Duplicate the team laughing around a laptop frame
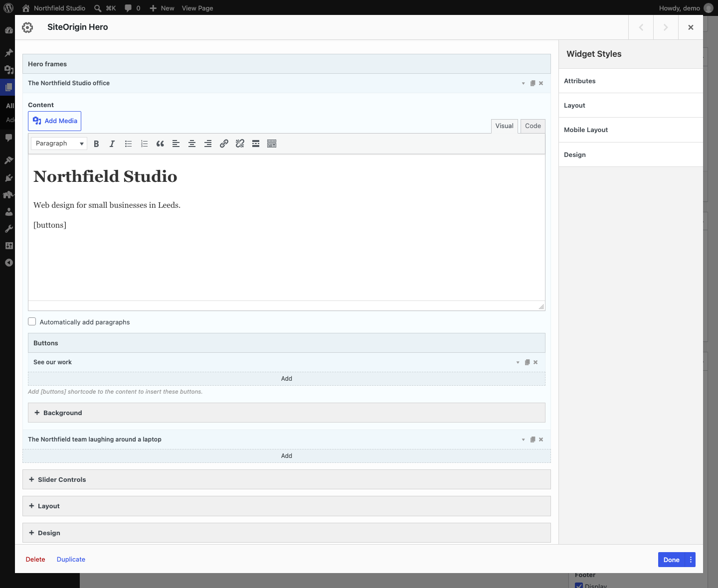718x588 pixels. click(x=533, y=440)
